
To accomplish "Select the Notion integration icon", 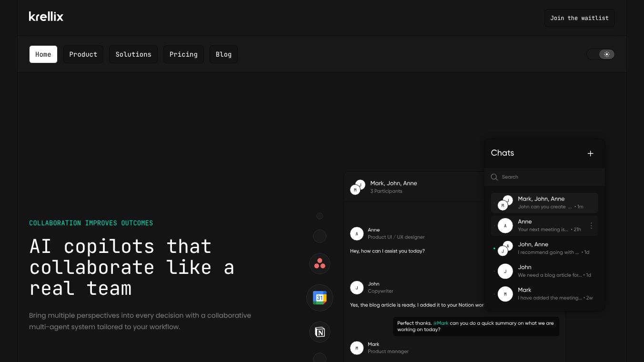I will (x=320, y=332).
